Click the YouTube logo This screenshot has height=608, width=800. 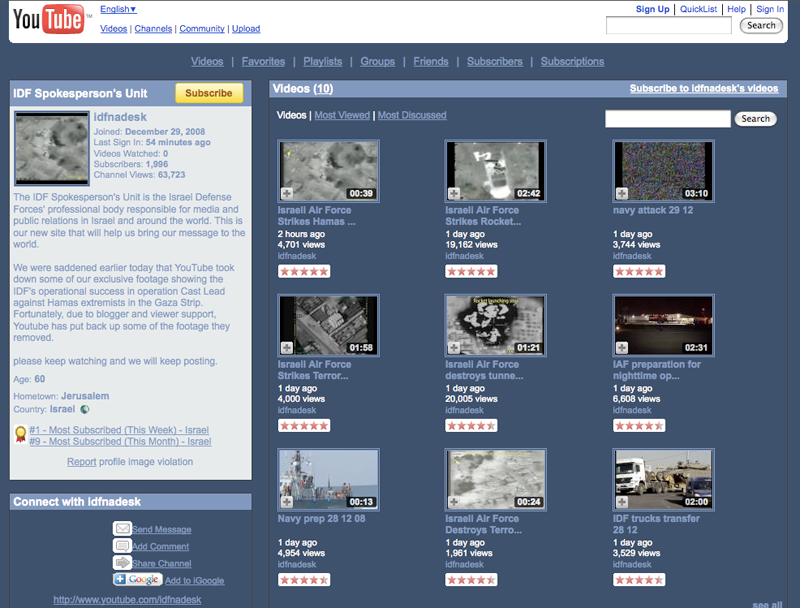(x=48, y=19)
